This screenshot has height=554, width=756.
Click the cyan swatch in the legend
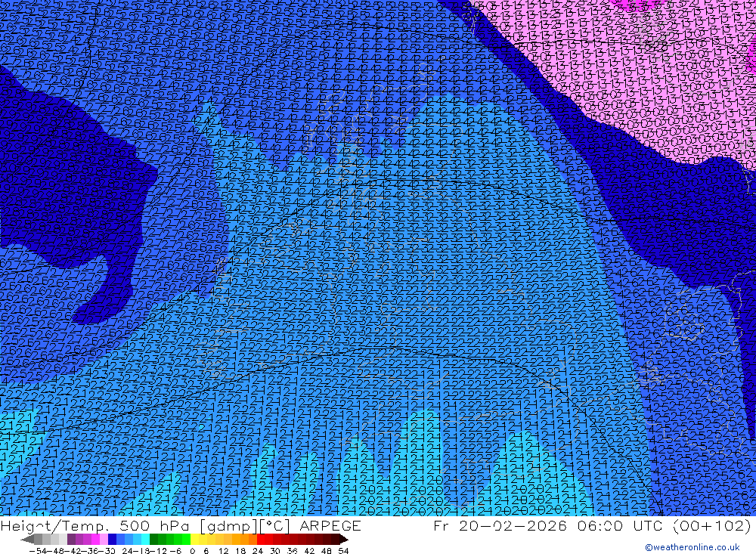point(145,539)
